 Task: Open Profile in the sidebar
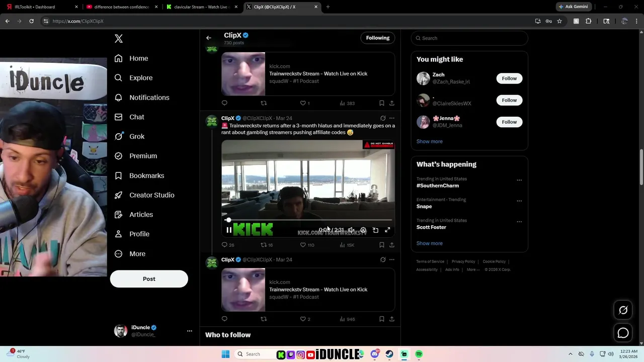132,234
